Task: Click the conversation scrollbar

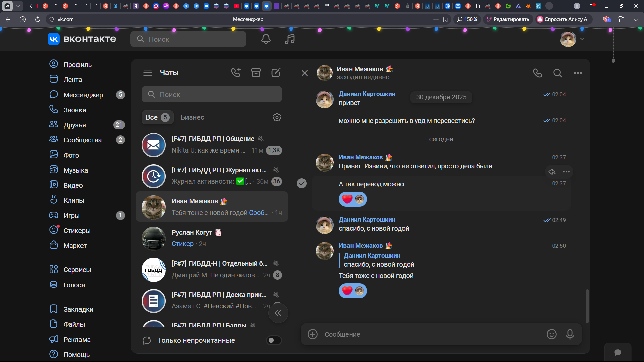Action: 587,306
